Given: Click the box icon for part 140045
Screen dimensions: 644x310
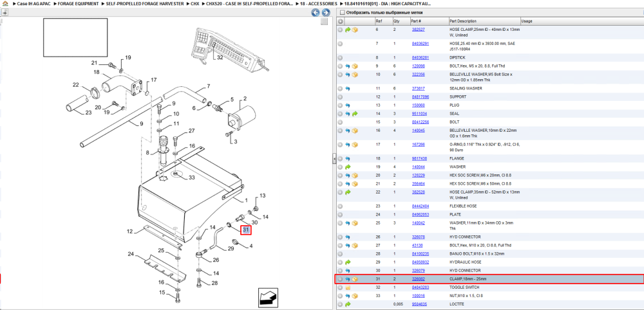Looking at the screenshot, I should coord(354,131).
